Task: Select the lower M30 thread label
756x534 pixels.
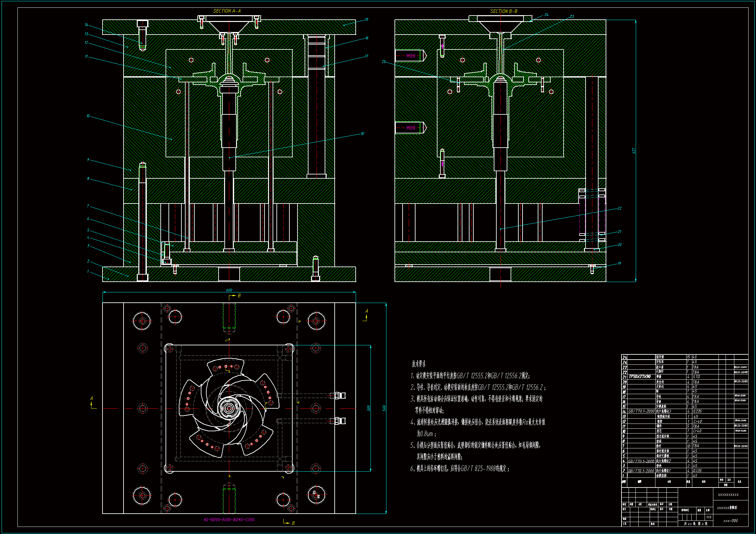Action: point(411,128)
